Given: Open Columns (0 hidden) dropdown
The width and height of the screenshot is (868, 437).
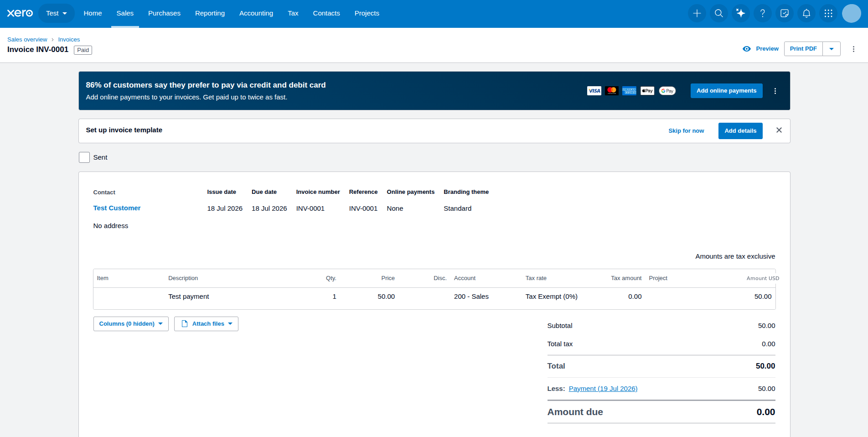Looking at the screenshot, I should [x=131, y=324].
